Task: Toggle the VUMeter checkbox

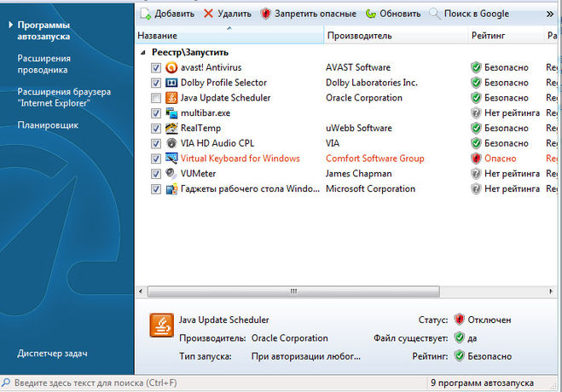Action: coord(156,174)
